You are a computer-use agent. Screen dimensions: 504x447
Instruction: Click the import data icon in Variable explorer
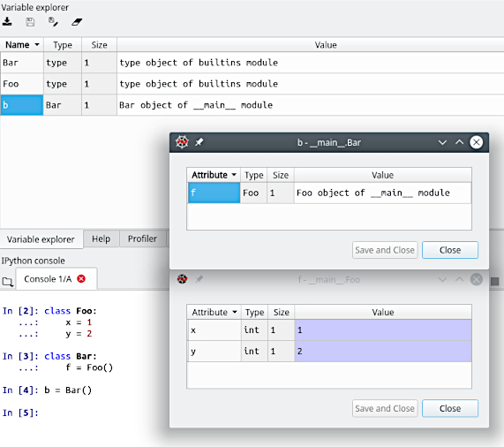7,22
